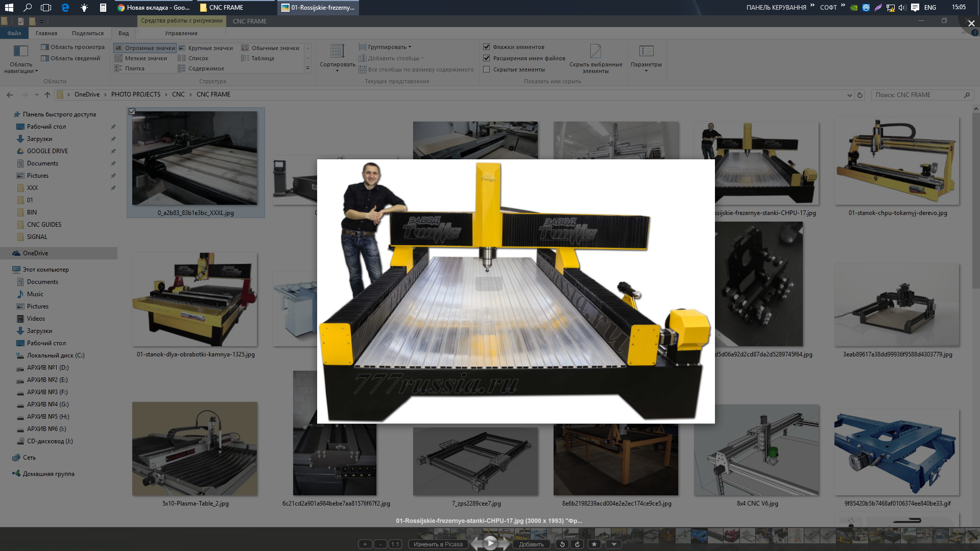
Task: Switch to the Поделиться ribbon tab
Action: click(88, 33)
